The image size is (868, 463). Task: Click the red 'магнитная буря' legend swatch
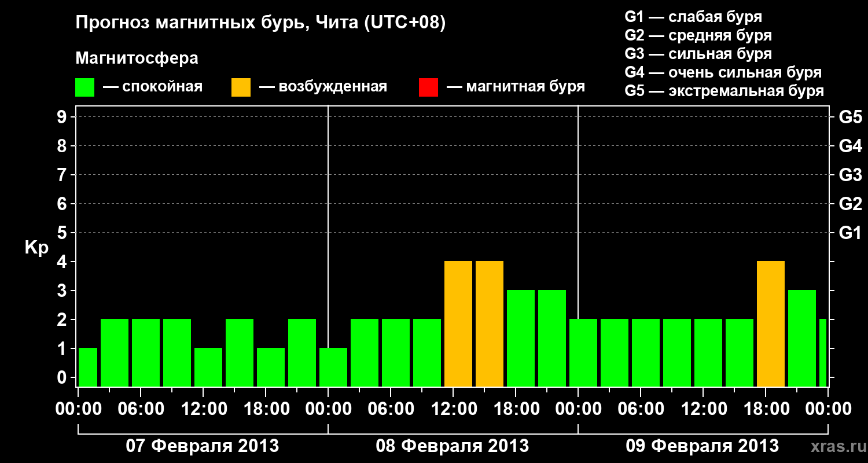click(428, 87)
